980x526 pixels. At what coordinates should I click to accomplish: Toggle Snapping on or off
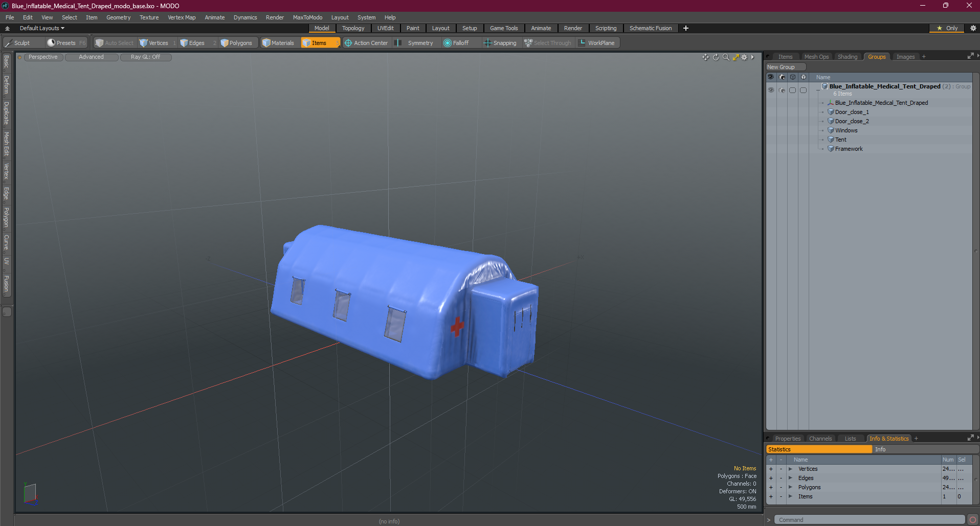coord(500,43)
